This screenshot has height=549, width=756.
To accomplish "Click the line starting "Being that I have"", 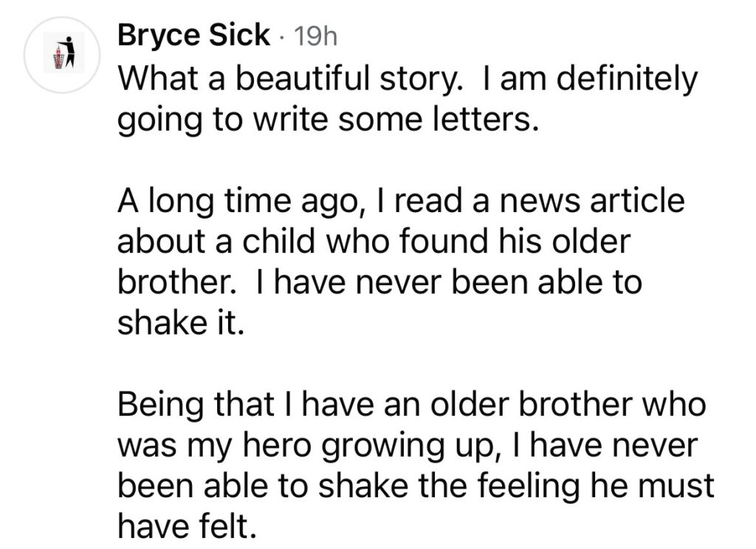I will (411, 405).
